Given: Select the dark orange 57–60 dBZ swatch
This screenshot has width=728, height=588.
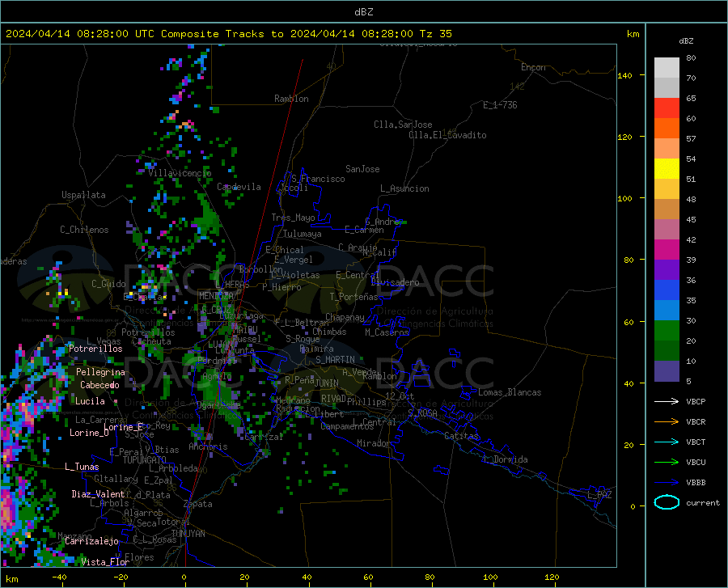Looking at the screenshot, I should [667, 128].
